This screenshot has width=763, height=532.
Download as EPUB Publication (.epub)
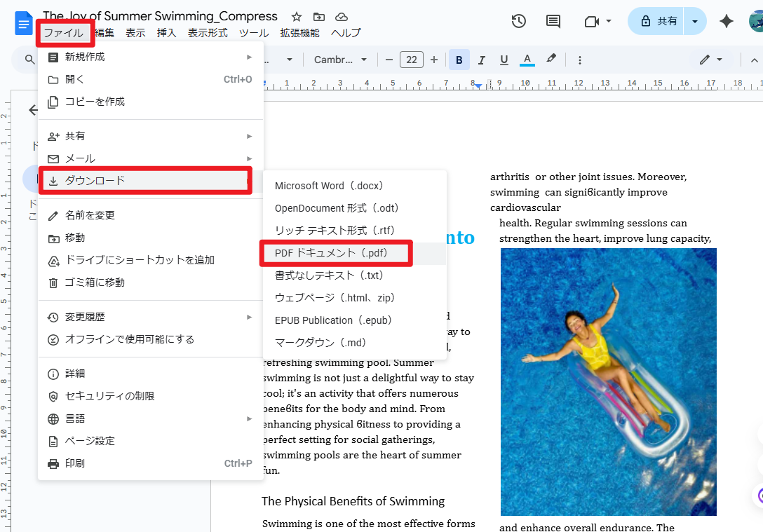pyautogui.click(x=355, y=320)
